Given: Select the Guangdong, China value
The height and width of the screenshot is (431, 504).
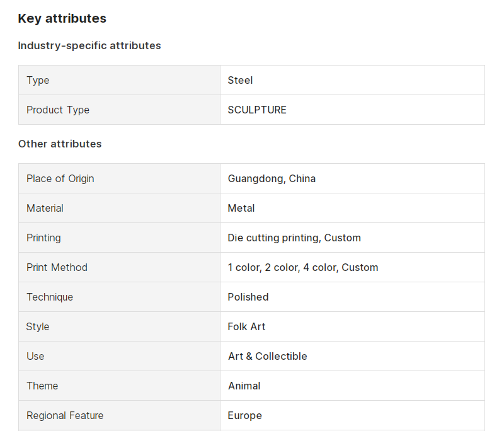Looking at the screenshot, I should point(272,179).
